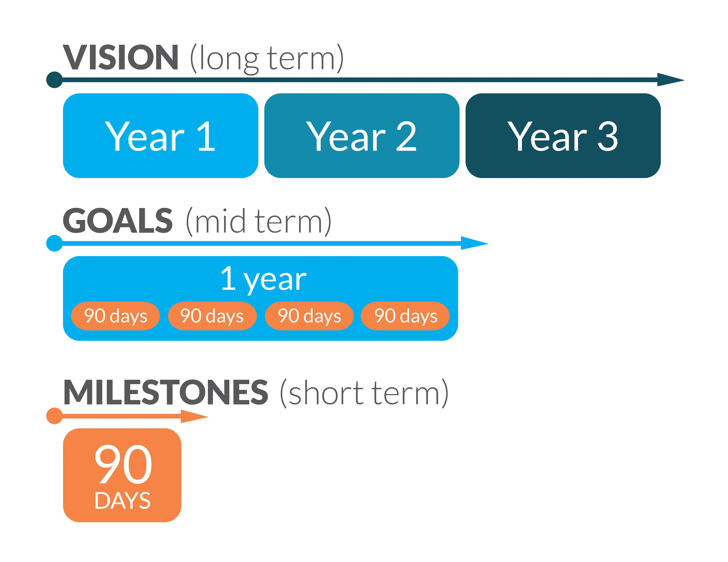Click the orange Milestones start dot
The image size is (728, 562).
pos(55,416)
